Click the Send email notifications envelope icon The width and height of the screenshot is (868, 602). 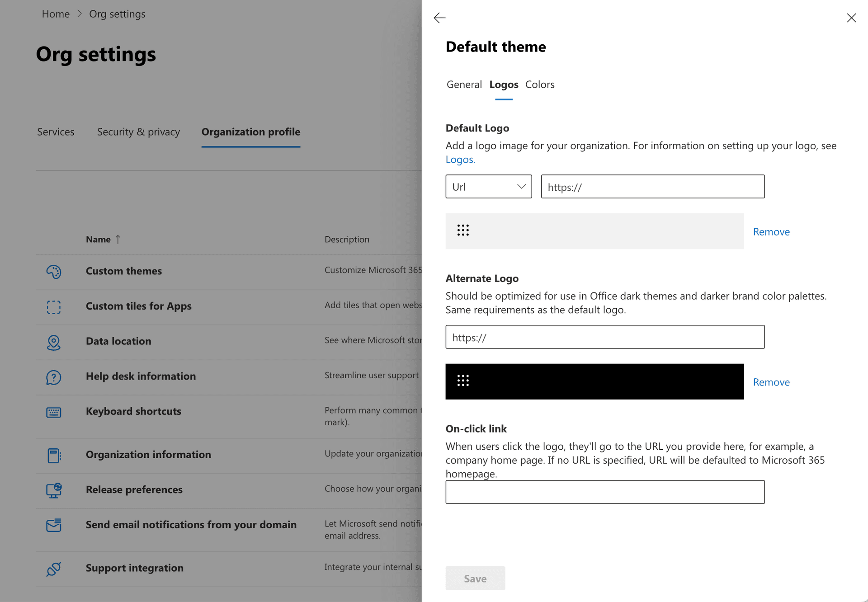click(x=53, y=526)
